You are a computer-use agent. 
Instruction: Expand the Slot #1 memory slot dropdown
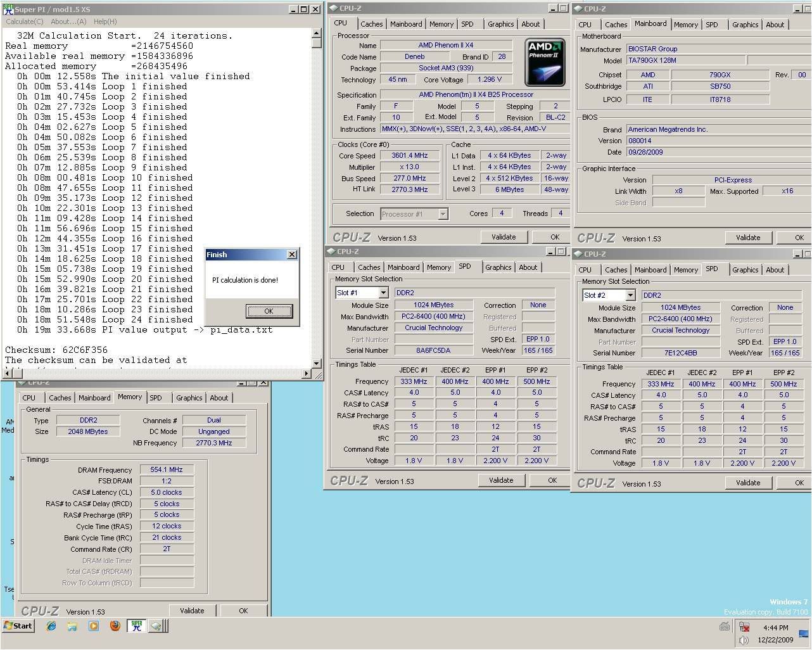(x=383, y=293)
